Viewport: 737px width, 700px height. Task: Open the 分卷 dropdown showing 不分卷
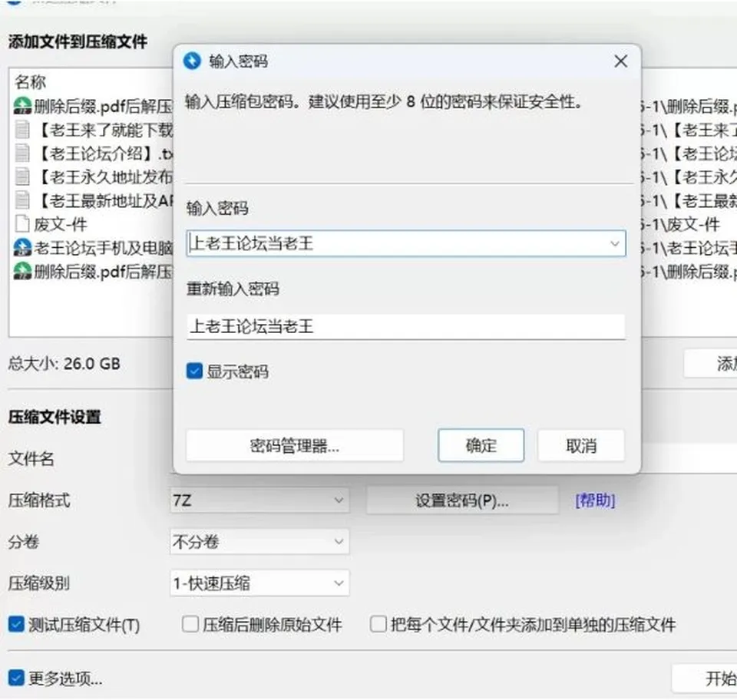(x=259, y=542)
